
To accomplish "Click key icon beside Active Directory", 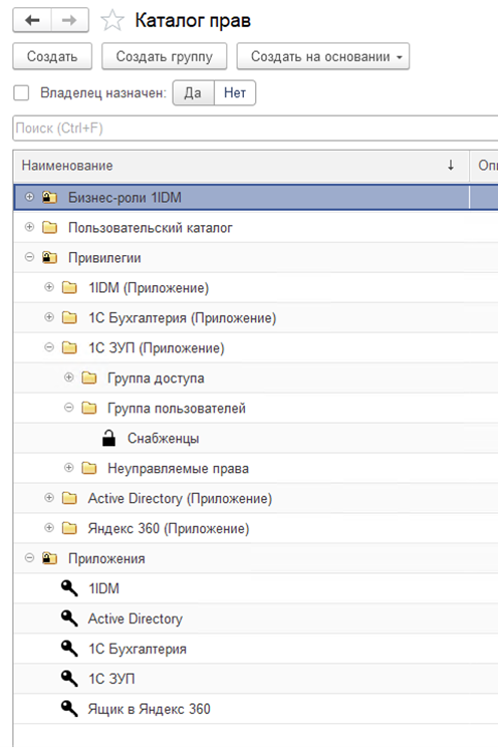I will (x=70, y=618).
